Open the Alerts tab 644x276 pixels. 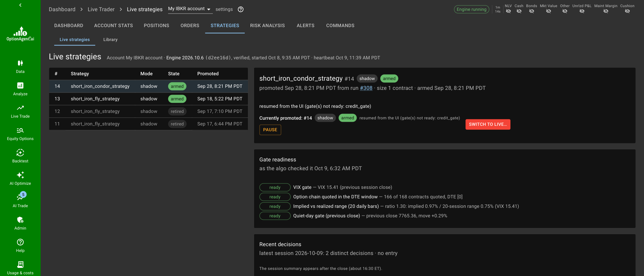tap(305, 25)
